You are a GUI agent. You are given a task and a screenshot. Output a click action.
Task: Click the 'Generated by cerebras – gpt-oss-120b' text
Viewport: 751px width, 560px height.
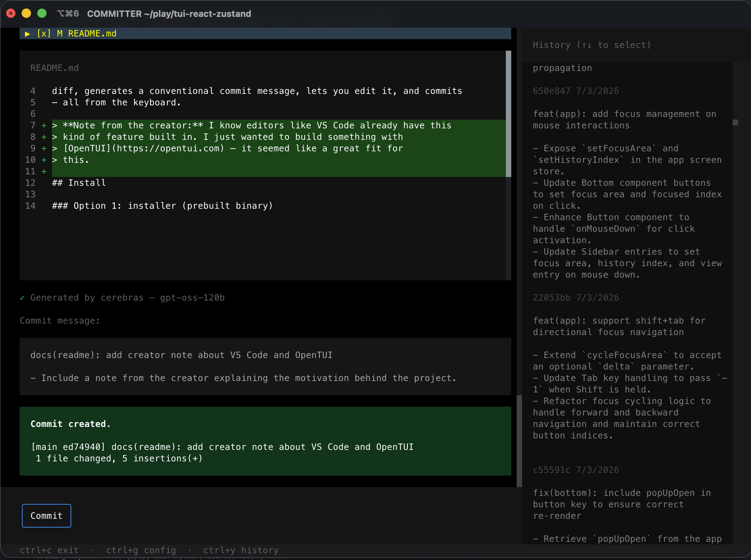(127, 298)
